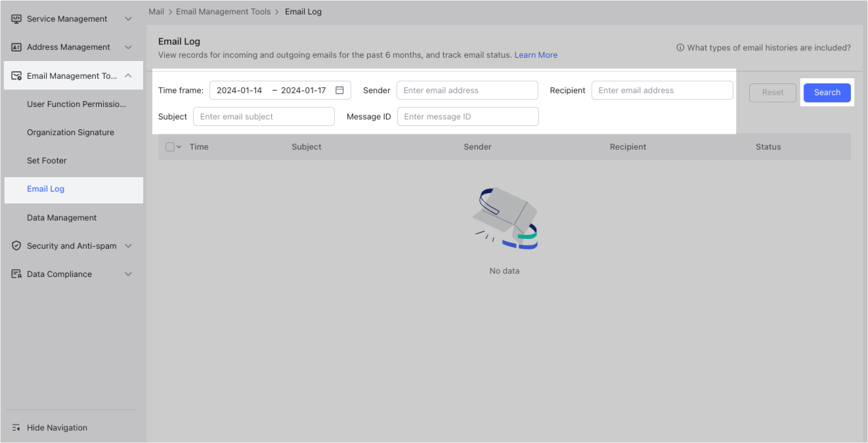
Task: Click the end date 2024-01-17
Action: 303,91
